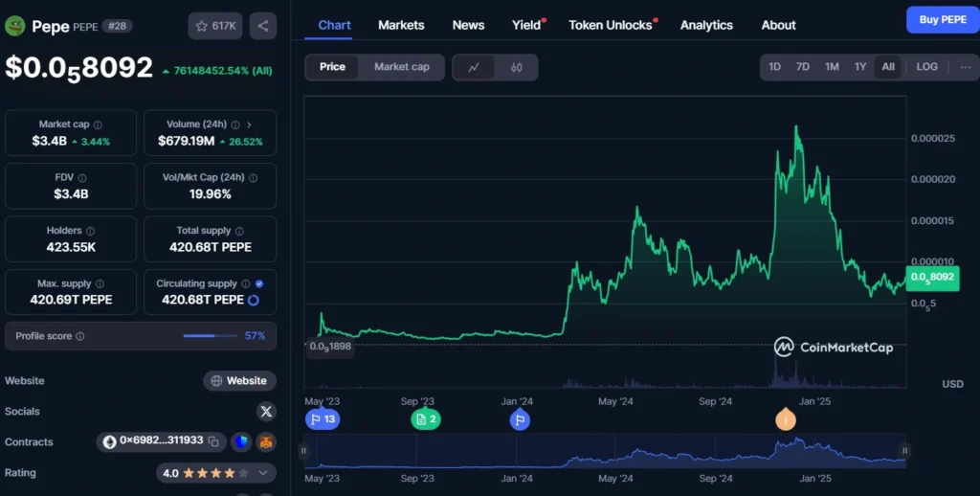Set chart range to 1Y
The width and height of the screenshot is (980, 496).
[860, 67]
